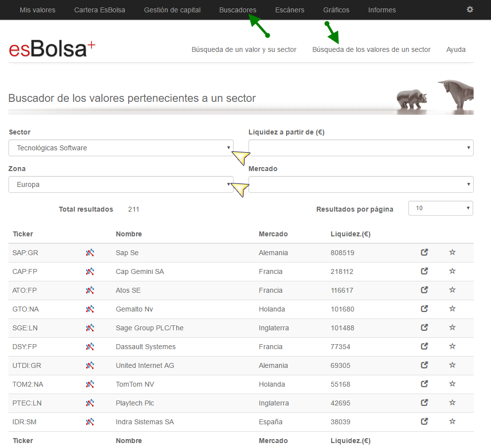Open the external link icon for United Internet AG
Image resolution: width=491 pixels, height=448 pixels.
pyautogui.click(x=424, y=365)
